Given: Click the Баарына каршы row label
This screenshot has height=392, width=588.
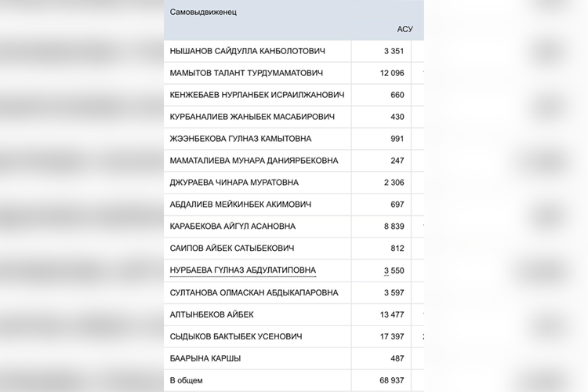Looking at the screenshot, I should point(205,358).
